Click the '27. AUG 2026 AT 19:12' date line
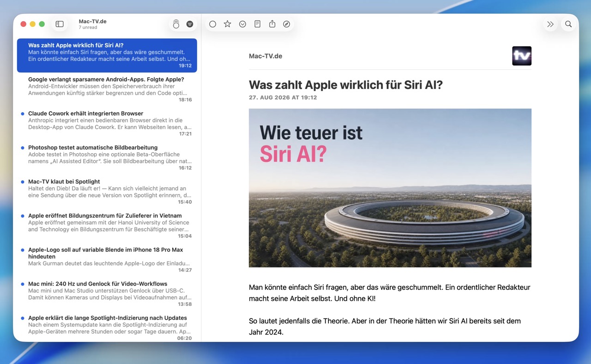Viewport: 591px width, 364px height. (283, 97)
